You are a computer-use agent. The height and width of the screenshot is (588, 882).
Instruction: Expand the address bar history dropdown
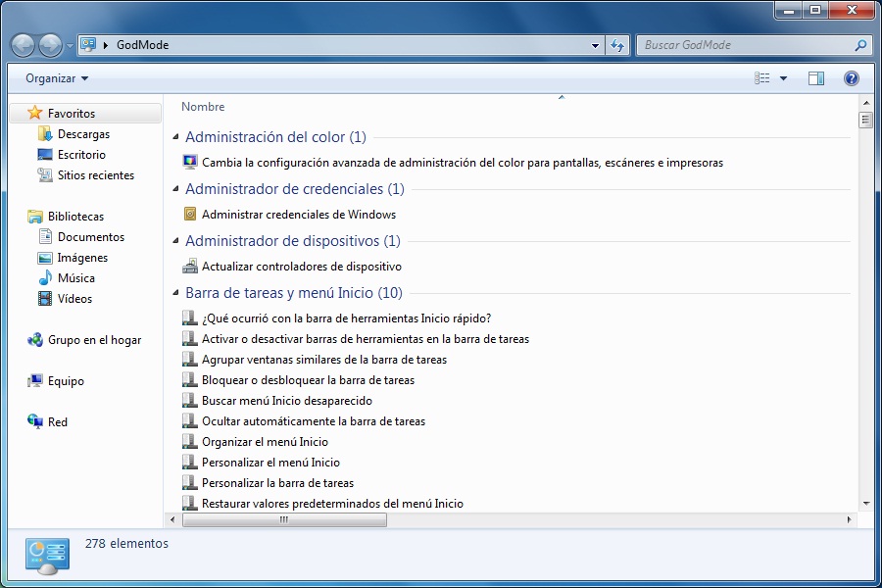point(595,46)
